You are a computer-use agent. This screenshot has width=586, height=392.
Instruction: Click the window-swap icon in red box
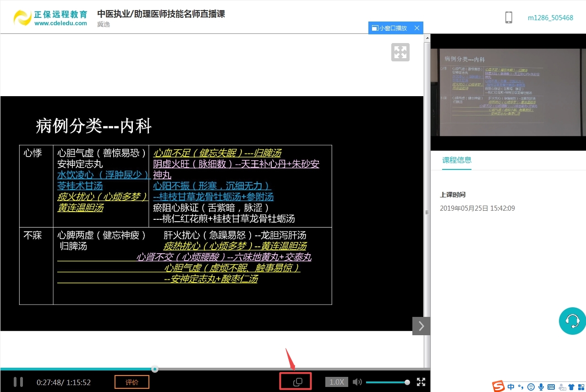[297, 382]
